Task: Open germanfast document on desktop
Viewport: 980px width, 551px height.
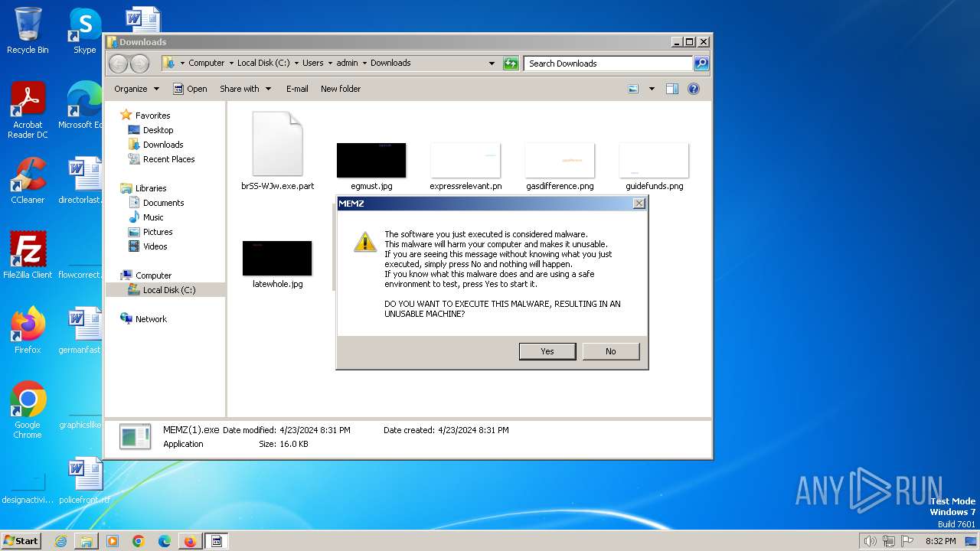Action: [x=80, y=331]
